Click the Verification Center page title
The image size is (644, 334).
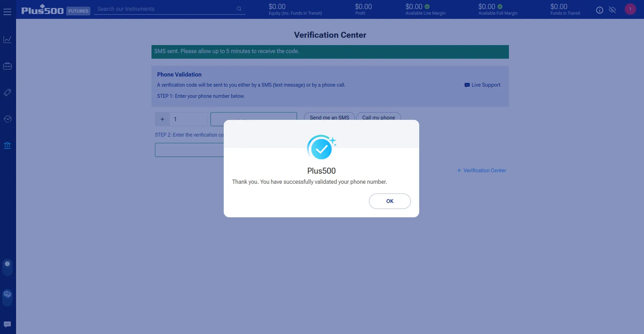330,35
